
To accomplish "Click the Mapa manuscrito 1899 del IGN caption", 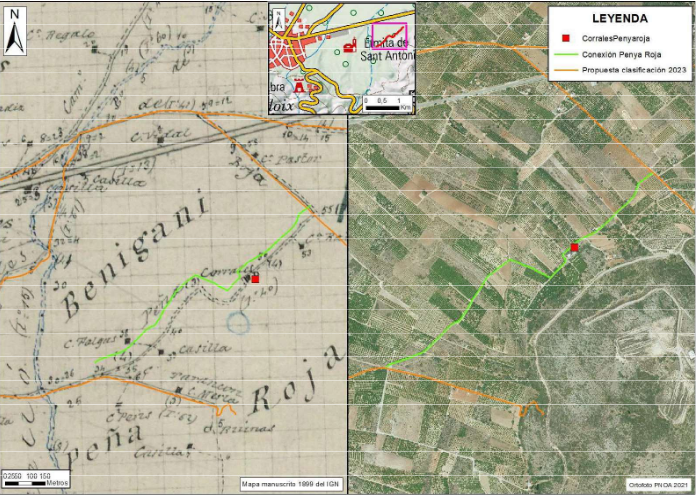I will coord(292,484).
